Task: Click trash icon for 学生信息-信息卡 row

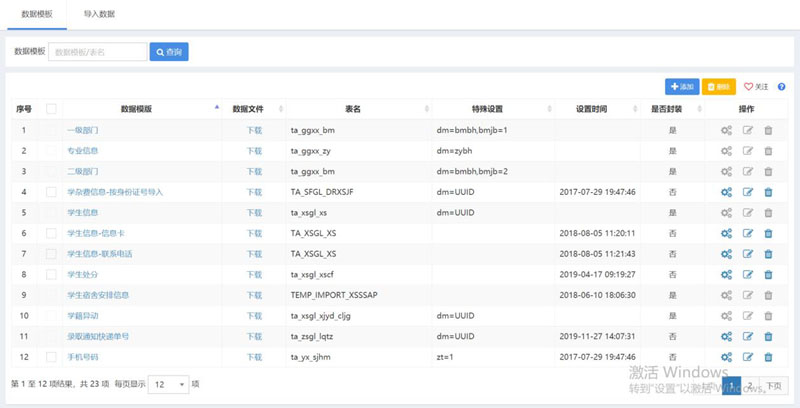Action: click(x=768, y=234)
